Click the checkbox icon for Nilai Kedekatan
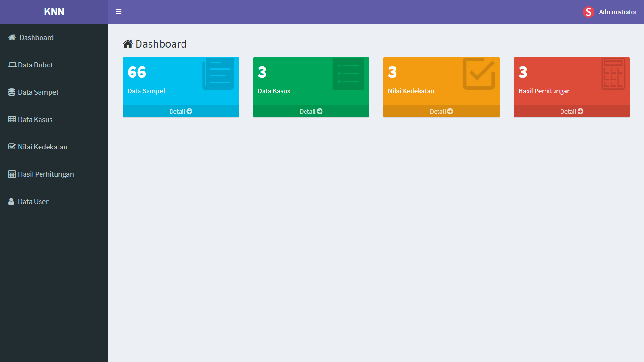Image resolution: width=644 pixels, height=362 pixels. coord(12,147)
